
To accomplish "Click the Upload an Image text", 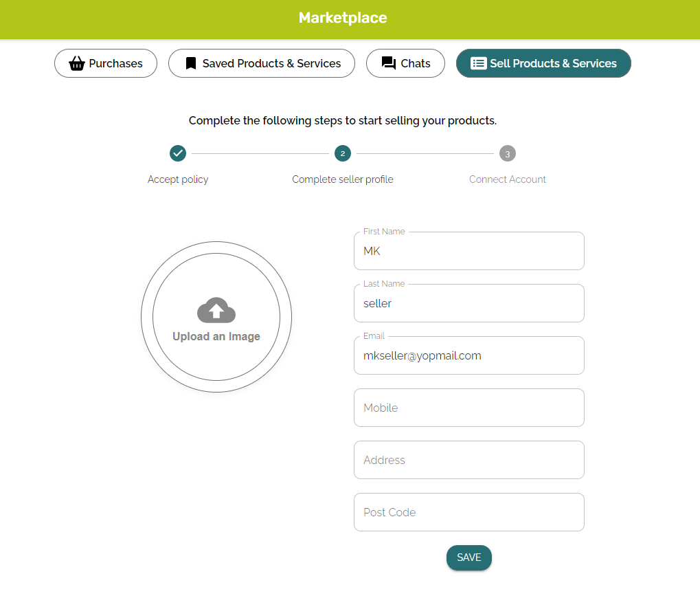I will 216,337.
